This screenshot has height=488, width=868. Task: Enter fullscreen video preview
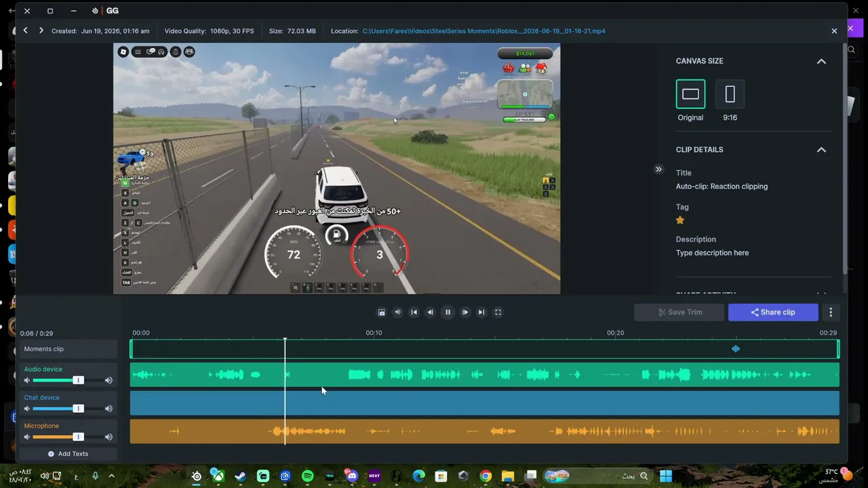tap(498, 312)
